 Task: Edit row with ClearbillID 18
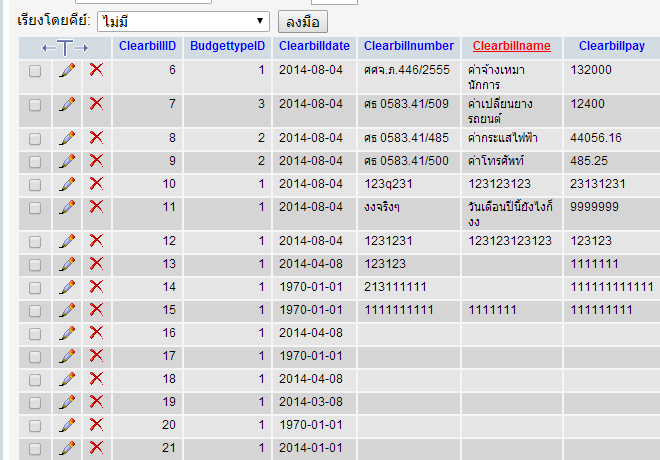(67, 379)
